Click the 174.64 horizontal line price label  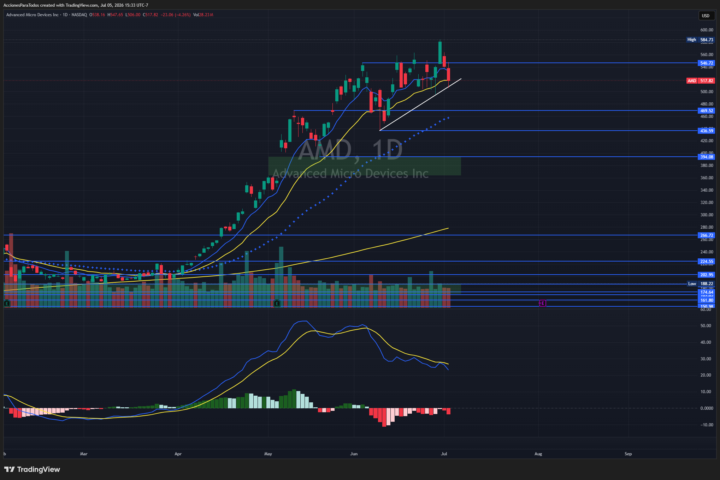[706, 292]
